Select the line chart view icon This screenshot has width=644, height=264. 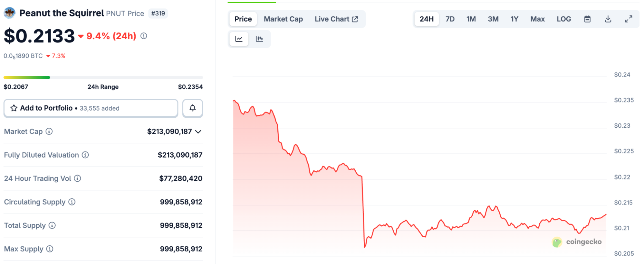(x=239, y=39)
